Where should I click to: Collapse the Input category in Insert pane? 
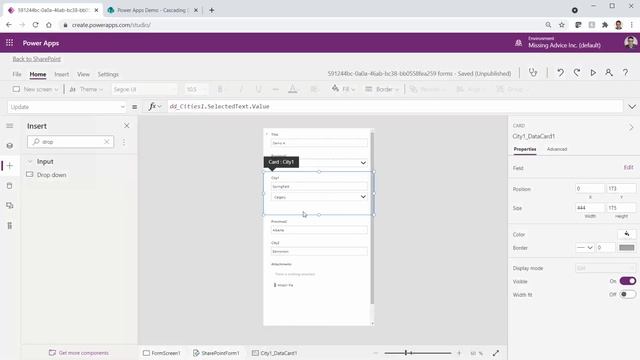(x=30, y=162)
